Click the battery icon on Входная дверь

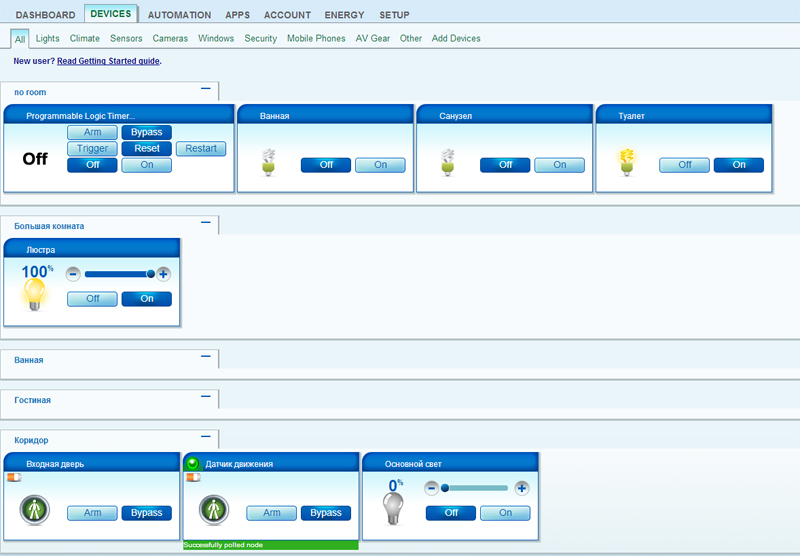click(x=14, y=477)
